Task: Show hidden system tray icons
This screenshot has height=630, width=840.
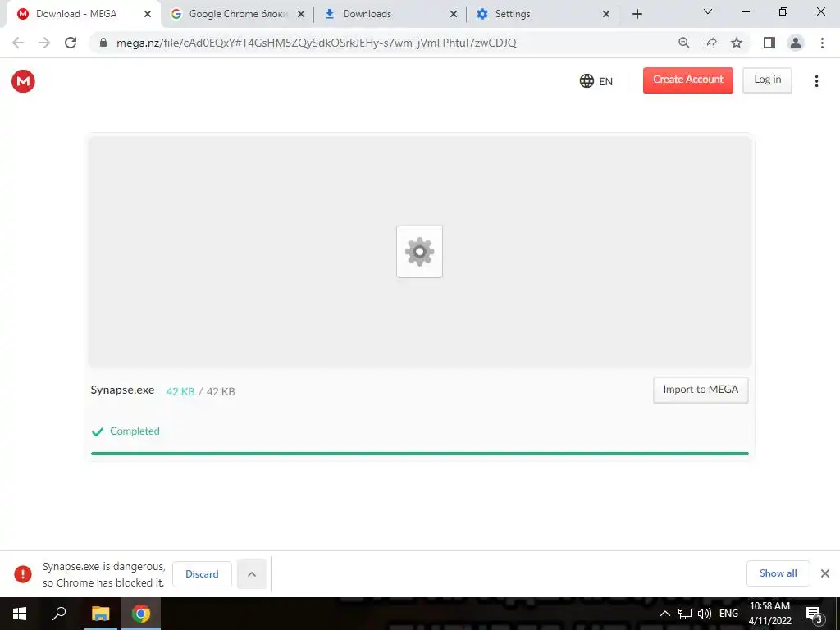Action: [x=664, y=614]
